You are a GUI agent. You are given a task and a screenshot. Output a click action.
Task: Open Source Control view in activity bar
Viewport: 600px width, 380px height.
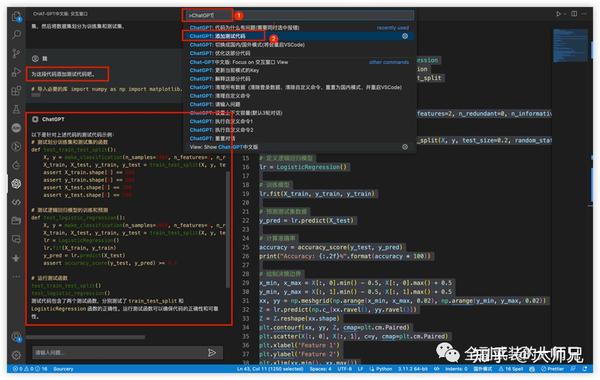click(x=16, y=53)
